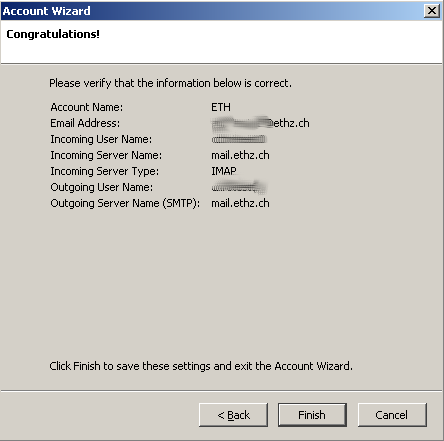Click the IMAP server type value
Image resolution: width=444 pixels, height=441 pixels.
224,171
